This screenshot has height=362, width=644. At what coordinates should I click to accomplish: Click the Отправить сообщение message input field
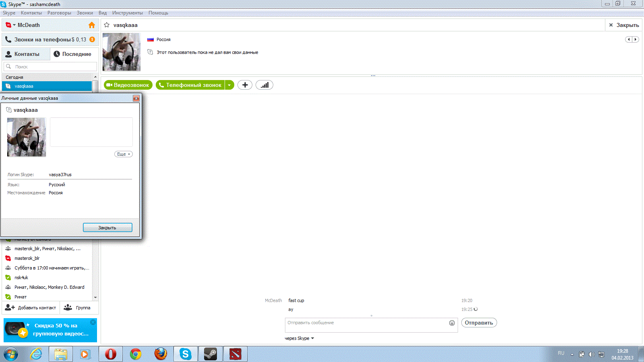366,325
